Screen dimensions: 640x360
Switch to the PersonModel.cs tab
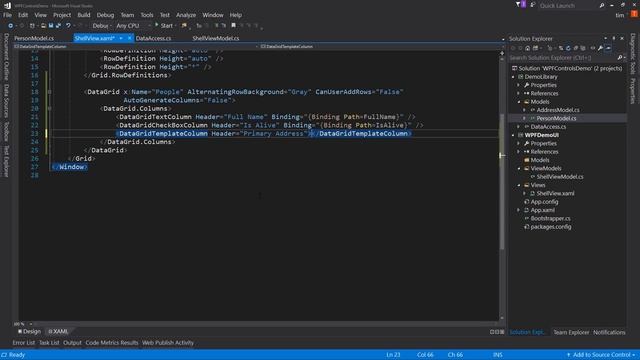[x=34, y=38]
